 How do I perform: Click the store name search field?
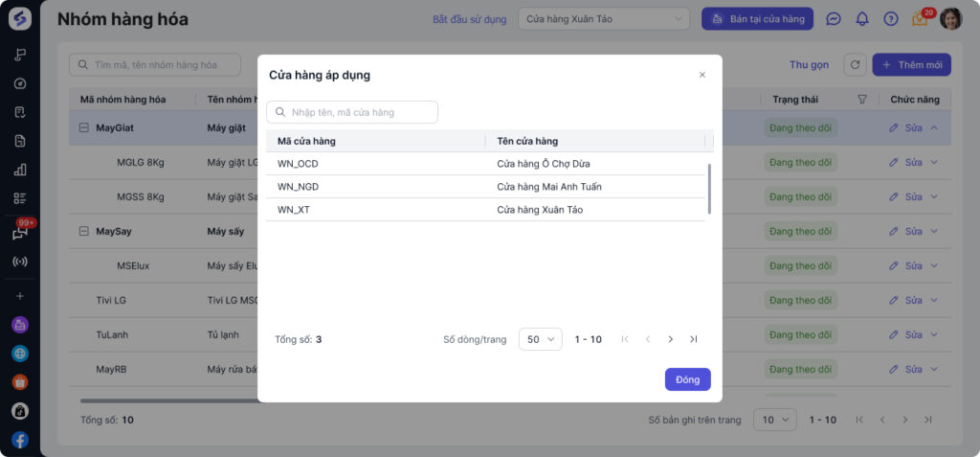(352, 112)
